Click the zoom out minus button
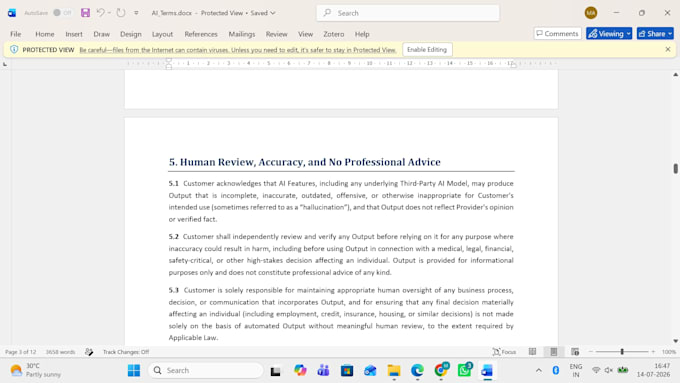680x383 pixels. tap(591, 352)
